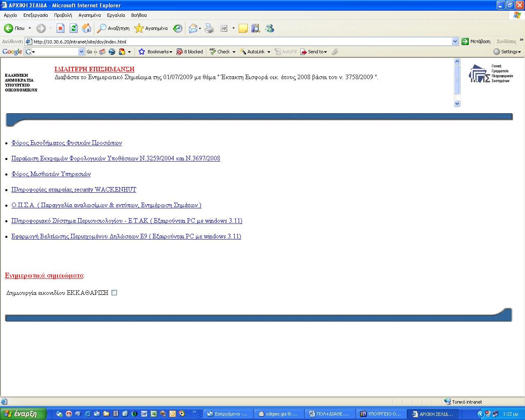The width and height of the screenshot is (525, 420).
Task: Click the 8 blocked popup blocker button
Action: coord(190,52)
